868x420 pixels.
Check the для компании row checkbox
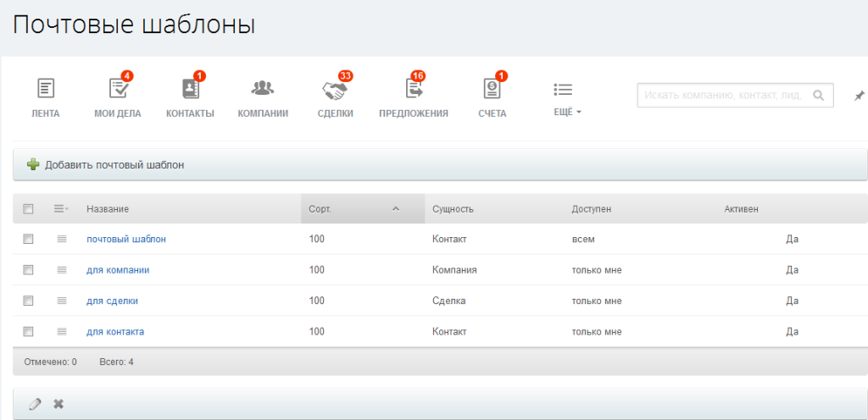(x=28, y=269)
